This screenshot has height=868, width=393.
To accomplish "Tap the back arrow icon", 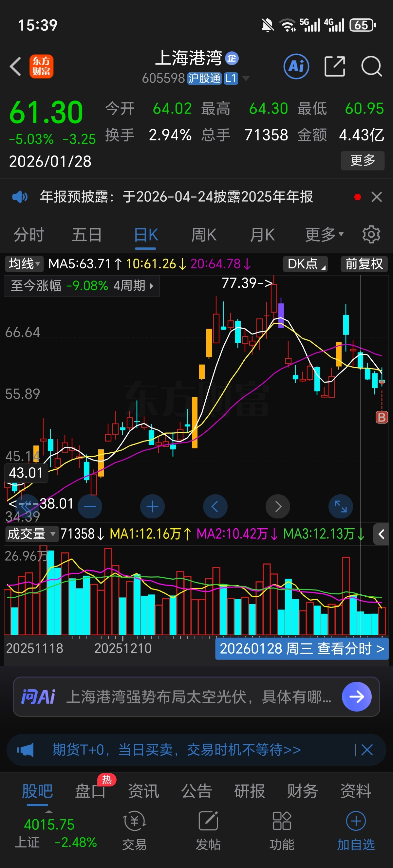I will click(x=15, y=66).
